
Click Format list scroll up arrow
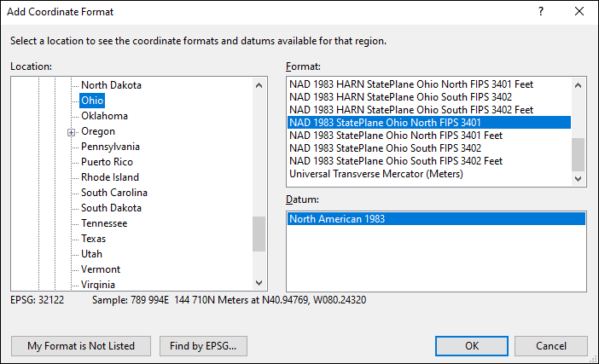pos(578,85)
